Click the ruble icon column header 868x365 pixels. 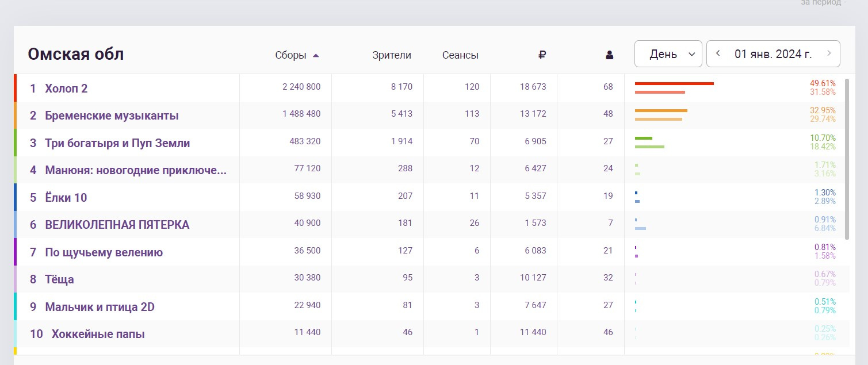(542, 55)
